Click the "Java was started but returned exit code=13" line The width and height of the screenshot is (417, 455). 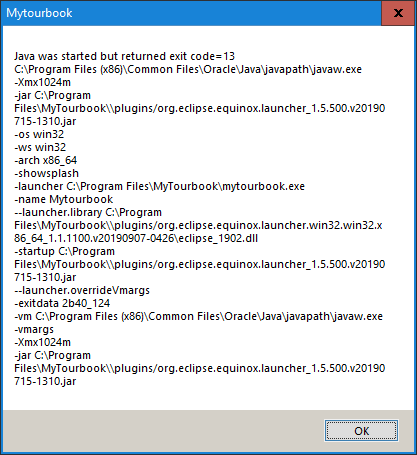tap(124, 56)
